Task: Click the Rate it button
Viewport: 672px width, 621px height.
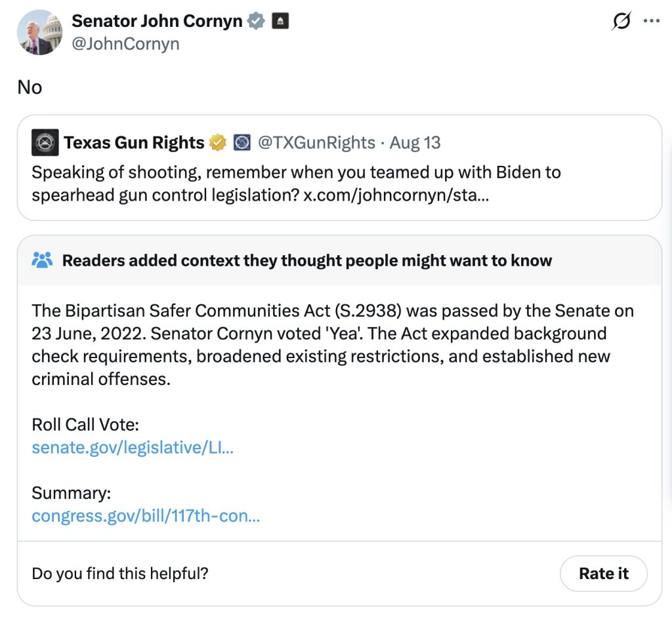Action: [x=603, y=573]
